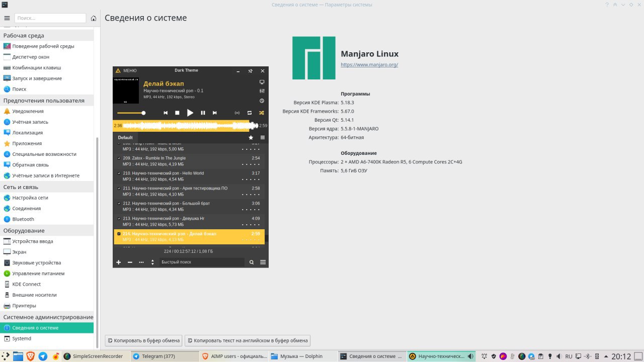Uncheck track 209 Zatox checkbox
Screen dimensions: 644x362
point(119,158)
